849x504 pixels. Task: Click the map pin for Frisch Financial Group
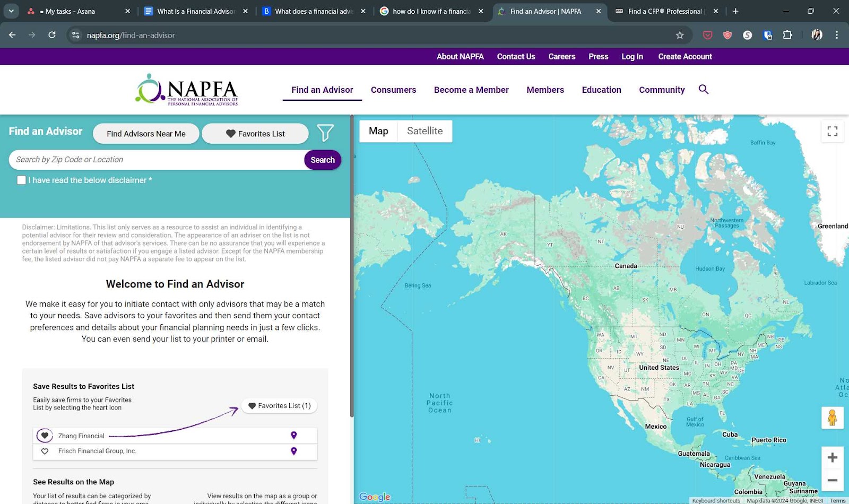click(294, 451)
